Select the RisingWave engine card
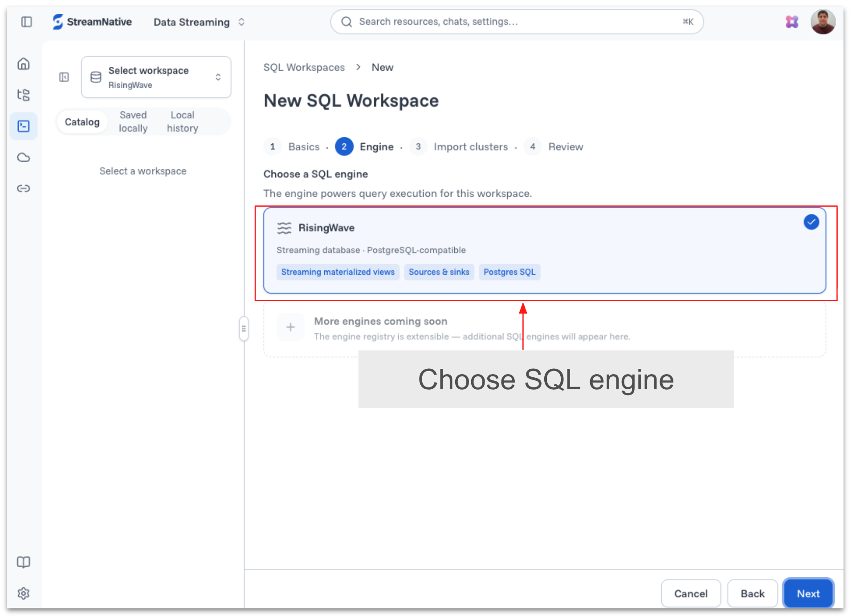Screen dimensions: 852x616 click(x=545, y=250)
